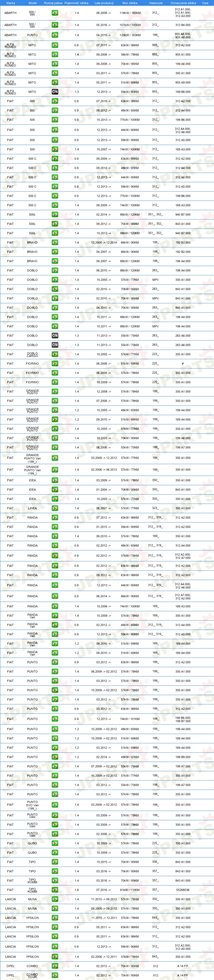Click petrol icon in FIAT FIORINO 51kW / 69KM row
The image size is (214, 980).
(x=55, y=364)
